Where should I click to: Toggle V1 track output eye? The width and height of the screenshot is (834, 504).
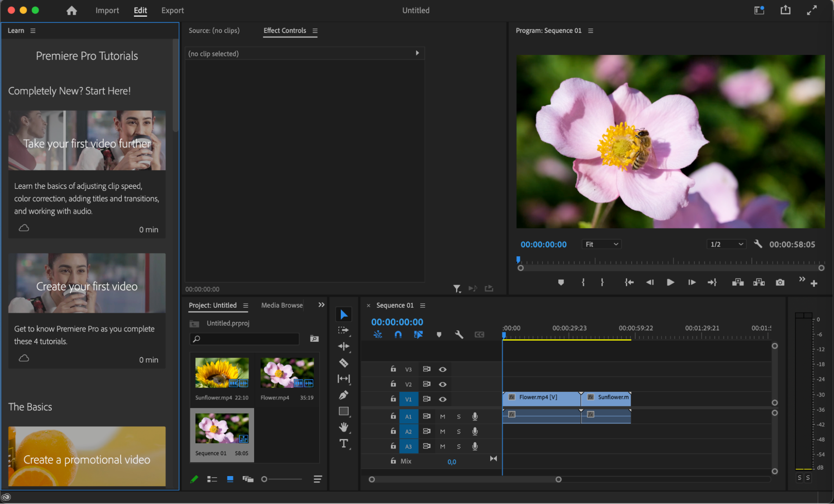(443, 399)
